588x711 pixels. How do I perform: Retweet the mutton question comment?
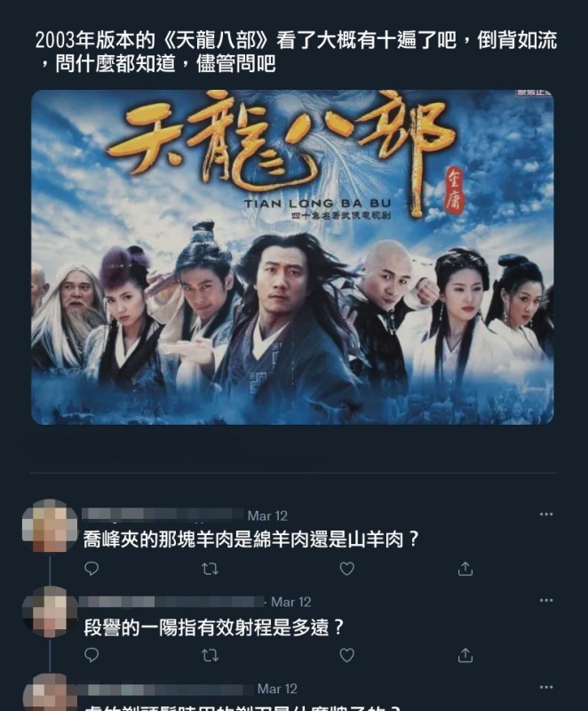point(211,569)
